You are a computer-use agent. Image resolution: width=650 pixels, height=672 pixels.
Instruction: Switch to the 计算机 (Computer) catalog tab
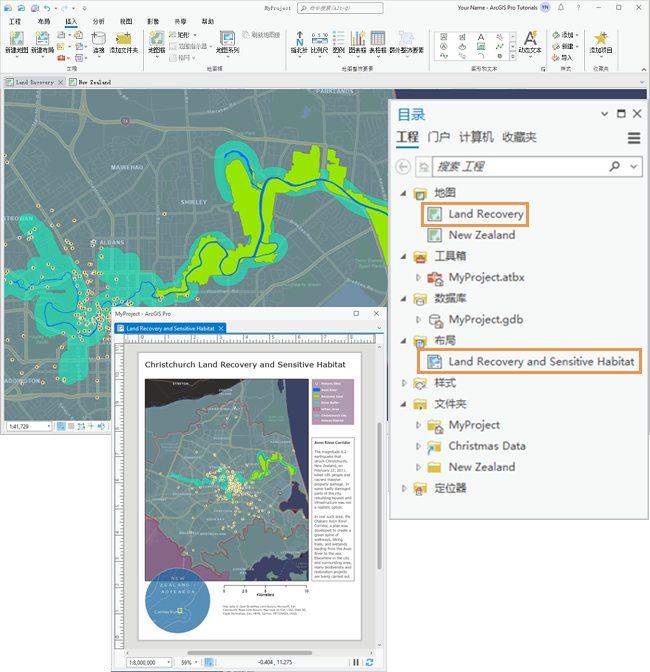(x=476, y=137)
